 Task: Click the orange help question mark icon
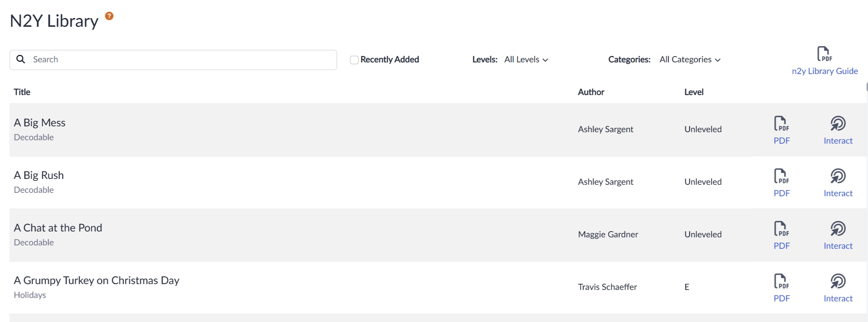109,16
